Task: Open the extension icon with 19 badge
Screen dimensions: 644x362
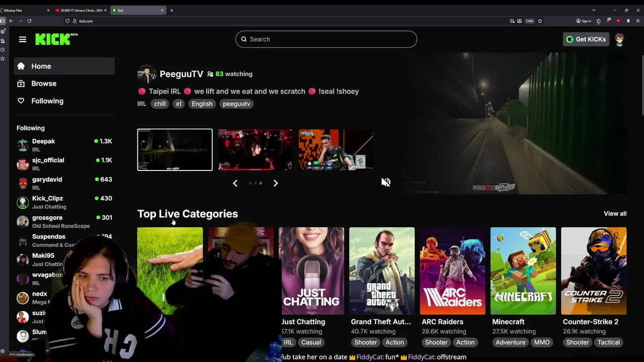Action: coord(608,21)
